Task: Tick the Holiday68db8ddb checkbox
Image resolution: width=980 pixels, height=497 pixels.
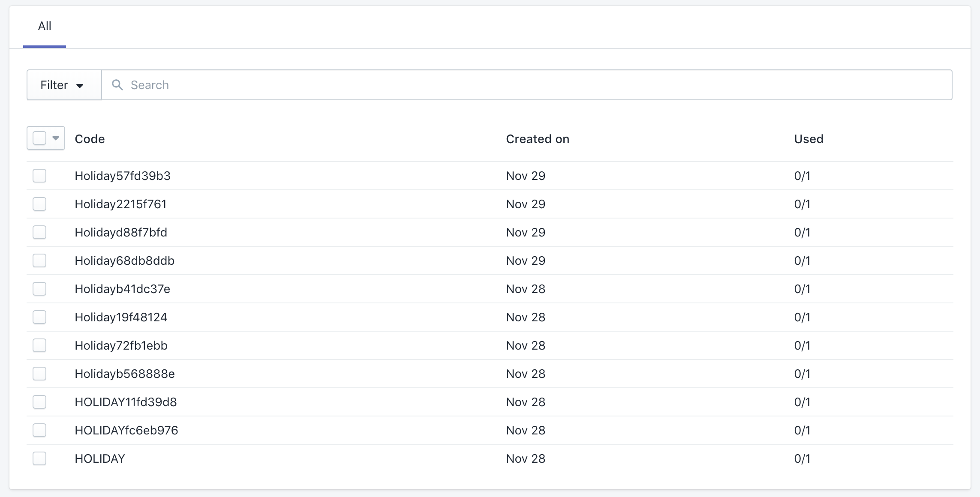Action: coord(39,260)
